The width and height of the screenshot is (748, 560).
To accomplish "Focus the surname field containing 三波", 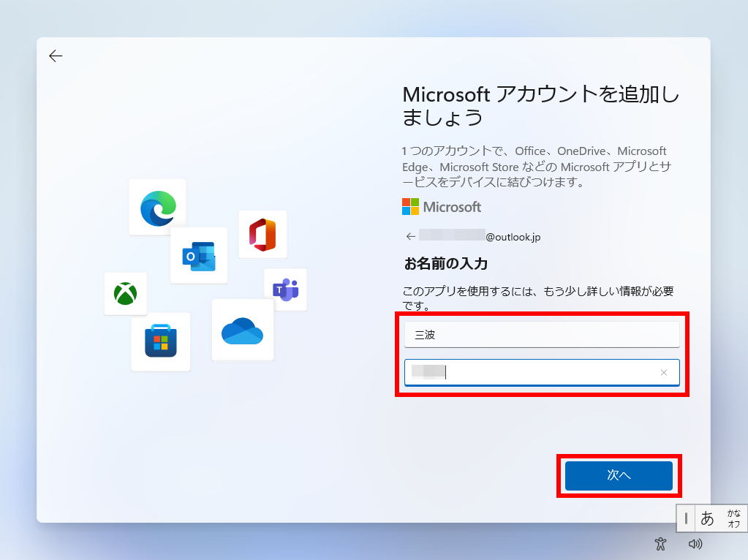I will 542,335.
